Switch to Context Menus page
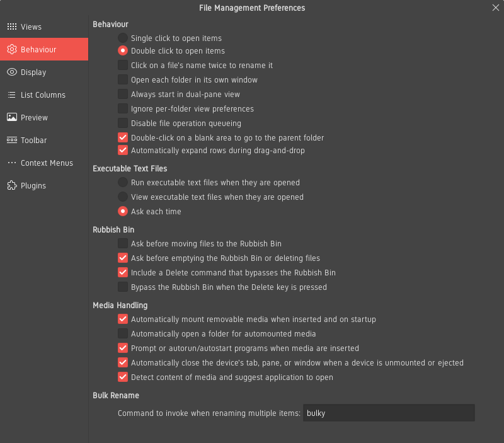504x443 pixels. [47, 163]
